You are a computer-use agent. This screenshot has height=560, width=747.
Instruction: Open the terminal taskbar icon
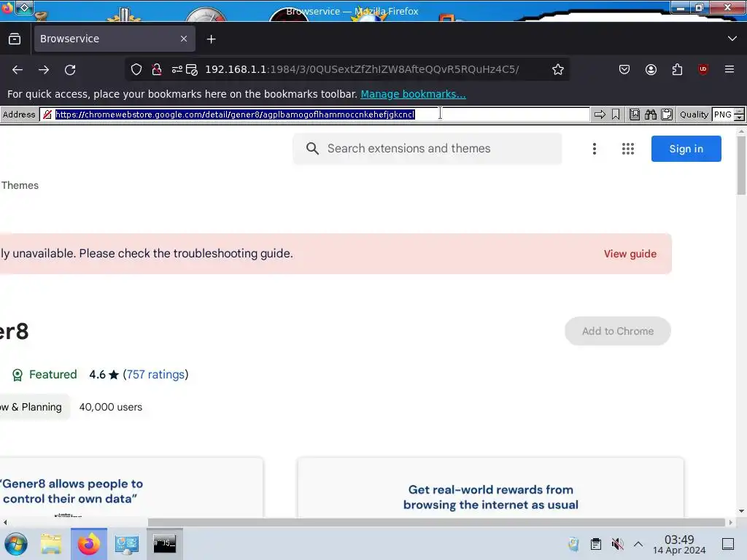coord(164,543)
